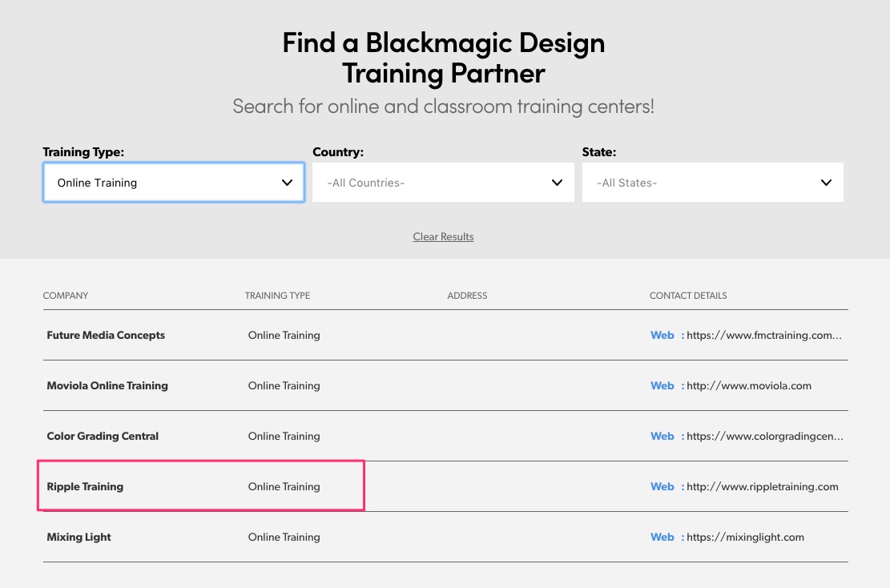Click Online Training in the Color Grading Central row
Screen dimensions: 890x588
(284, 437)
